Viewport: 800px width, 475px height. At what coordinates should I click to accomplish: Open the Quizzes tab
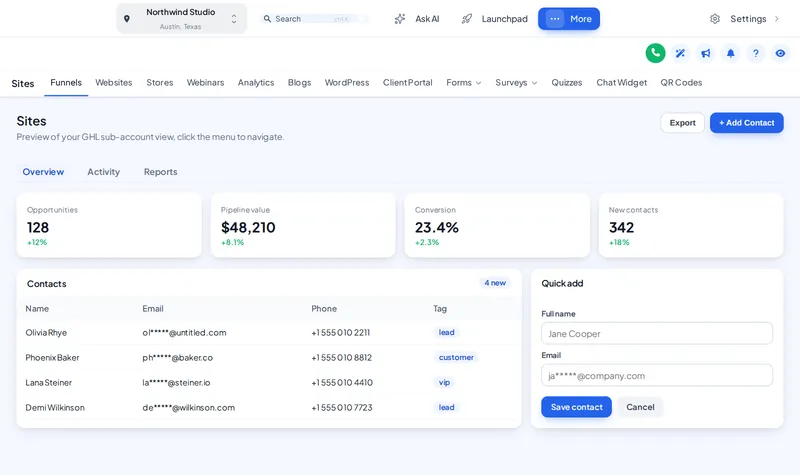click(566, 83)
